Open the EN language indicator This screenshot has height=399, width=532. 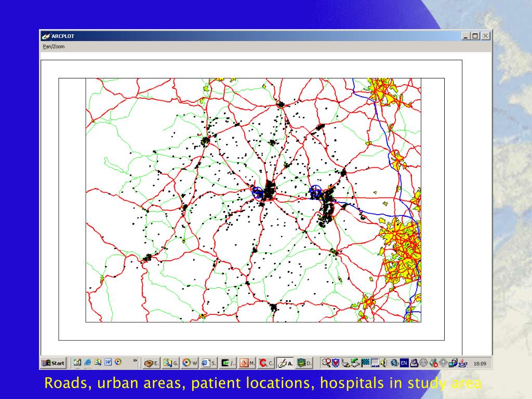pos(404,363)
